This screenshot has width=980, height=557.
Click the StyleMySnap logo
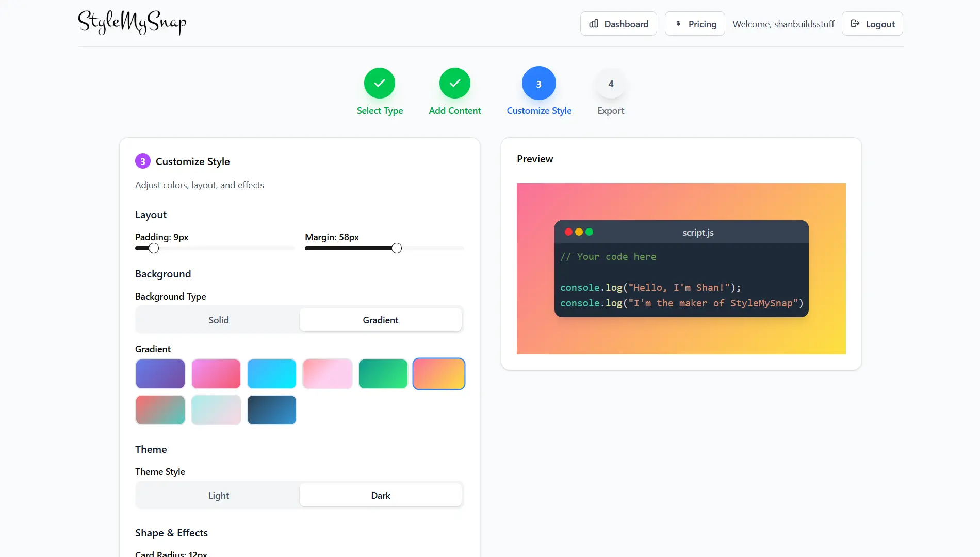(x=132, y=23)
